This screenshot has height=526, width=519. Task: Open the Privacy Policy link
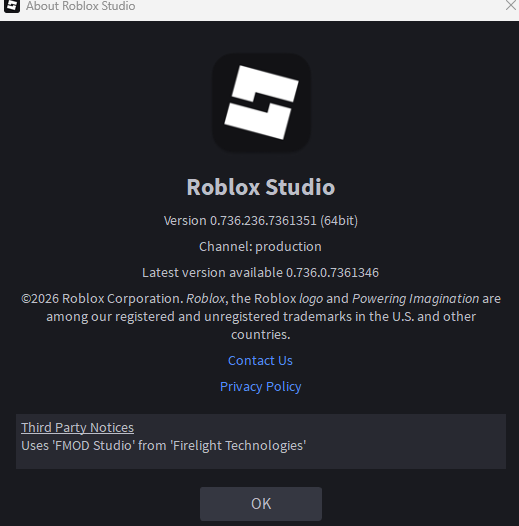(x=260, y=386)
